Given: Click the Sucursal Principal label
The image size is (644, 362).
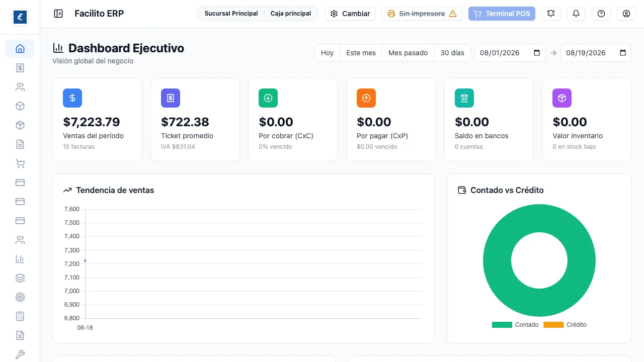Looking at the screenshot, I should coord(231,14).
